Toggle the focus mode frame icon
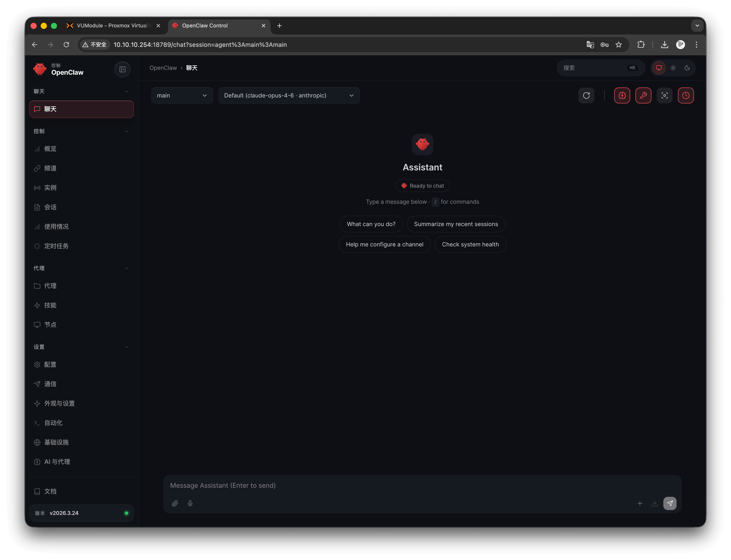Viewport: 731px width, 560px height. (664, 96)
